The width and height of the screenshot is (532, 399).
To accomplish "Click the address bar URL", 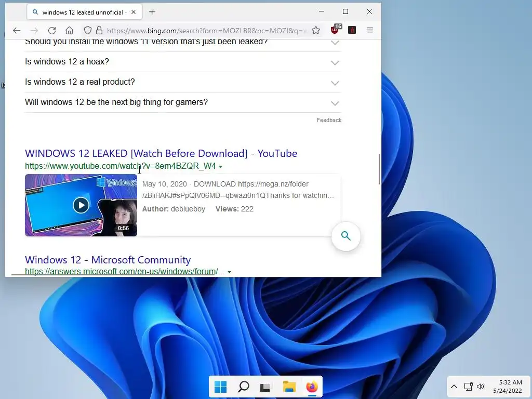I will [207, 31].
